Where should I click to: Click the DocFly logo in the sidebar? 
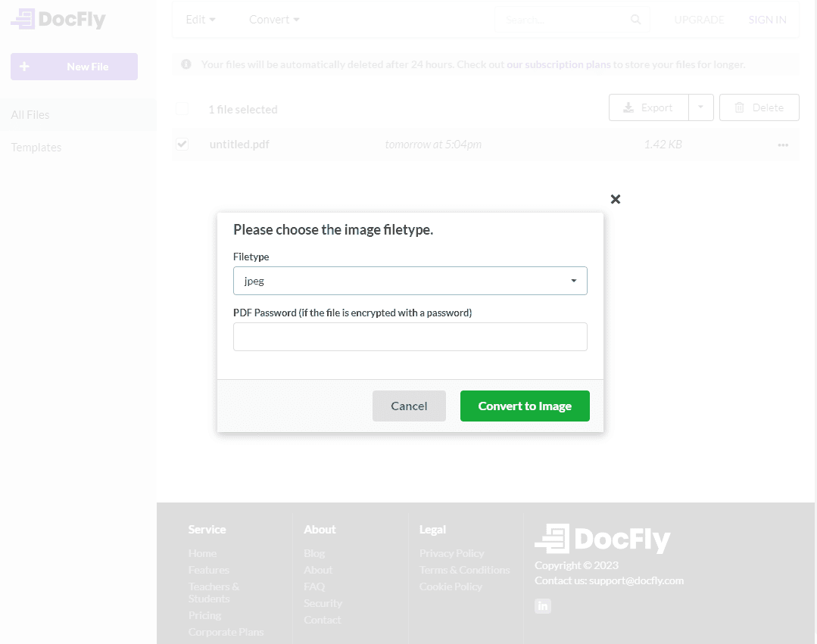coord(58,19)
